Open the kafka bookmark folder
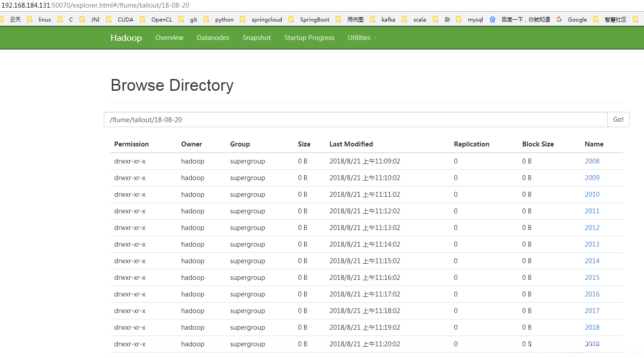The width and height of the screenshot is (644, 358). point(388,19)
